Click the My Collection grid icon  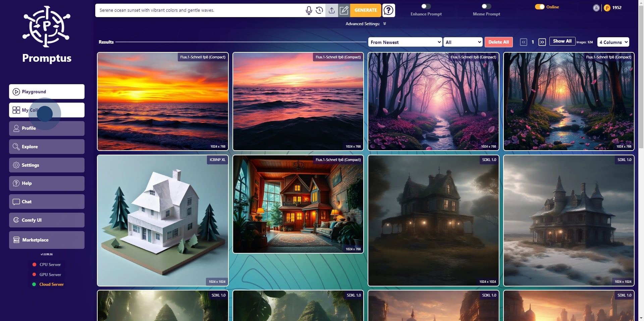pos(16,110)
